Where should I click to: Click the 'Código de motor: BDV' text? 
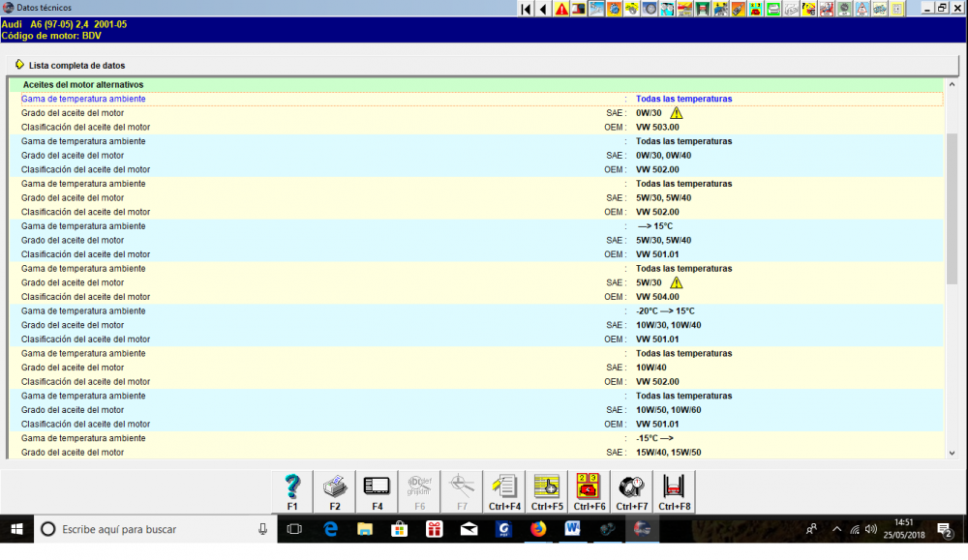click(x=51, y=36)
